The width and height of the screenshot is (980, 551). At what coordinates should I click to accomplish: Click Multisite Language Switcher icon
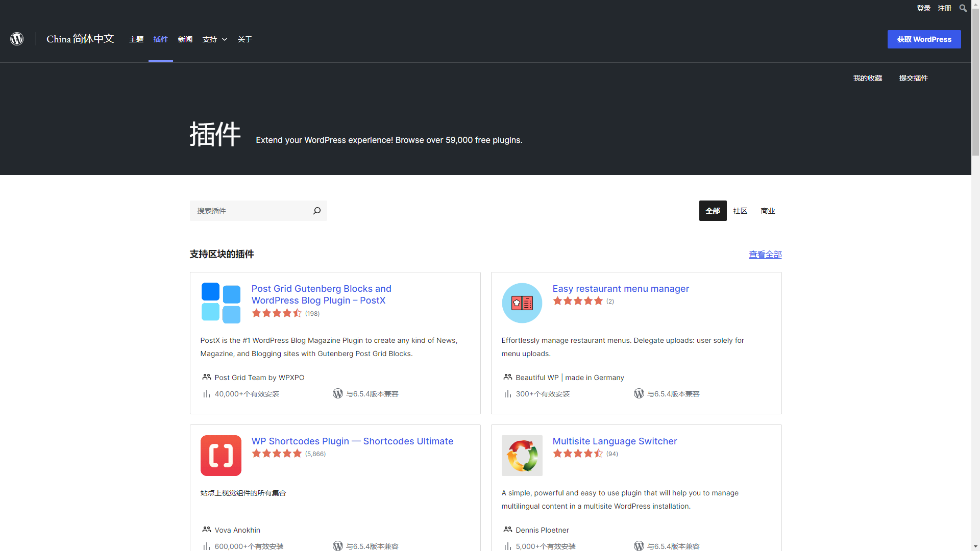[522, 455]
